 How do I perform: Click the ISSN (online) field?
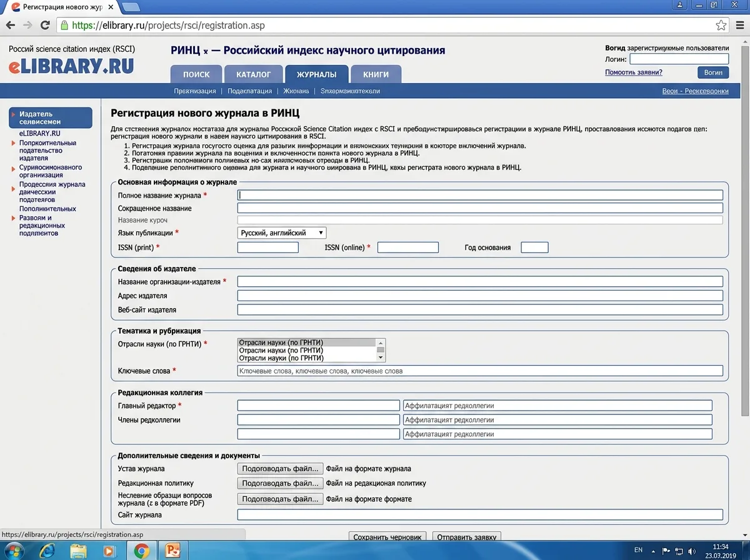(x=408, y=247)
